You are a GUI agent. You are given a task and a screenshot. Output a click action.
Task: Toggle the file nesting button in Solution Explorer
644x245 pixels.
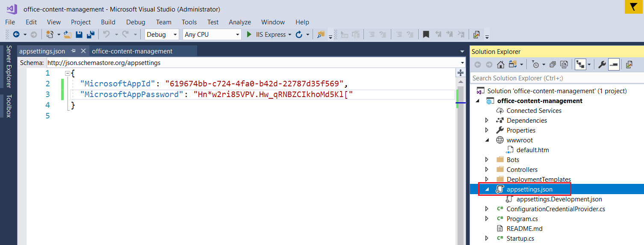coord(579,65)
